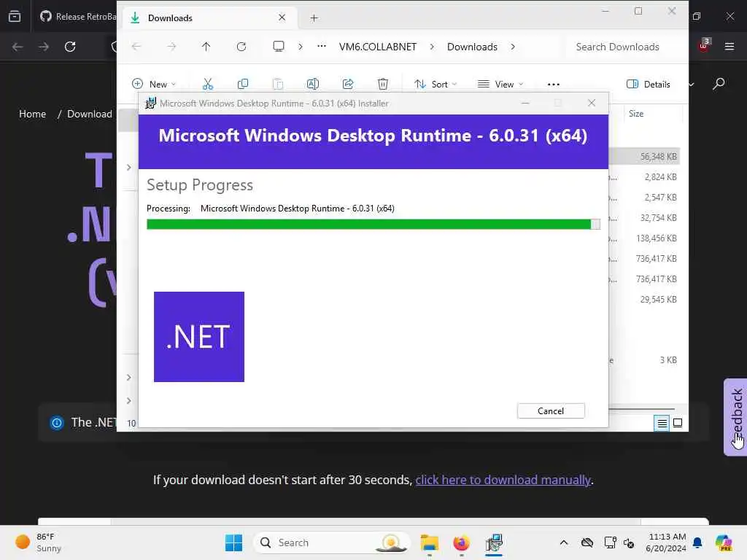747x560 pixels.
Task: Click the installer icon in the taskbar
Action: click(x=494, y=542)
